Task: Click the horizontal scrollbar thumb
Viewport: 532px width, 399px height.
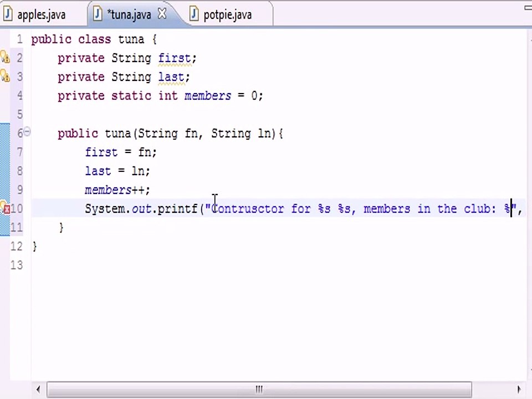Action: (259, 390)
